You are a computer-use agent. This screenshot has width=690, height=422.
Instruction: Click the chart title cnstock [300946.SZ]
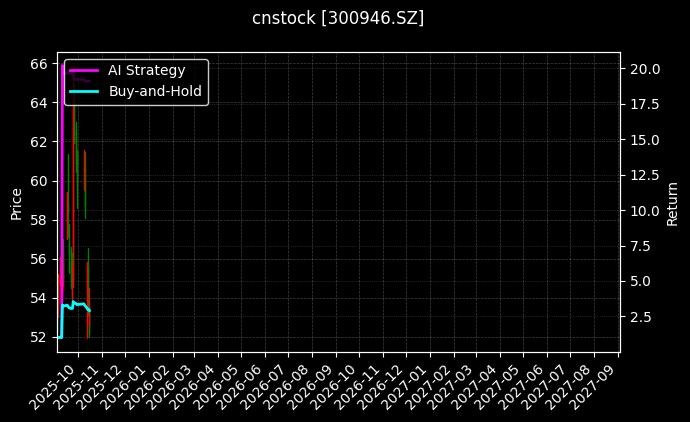pos(338,18)
